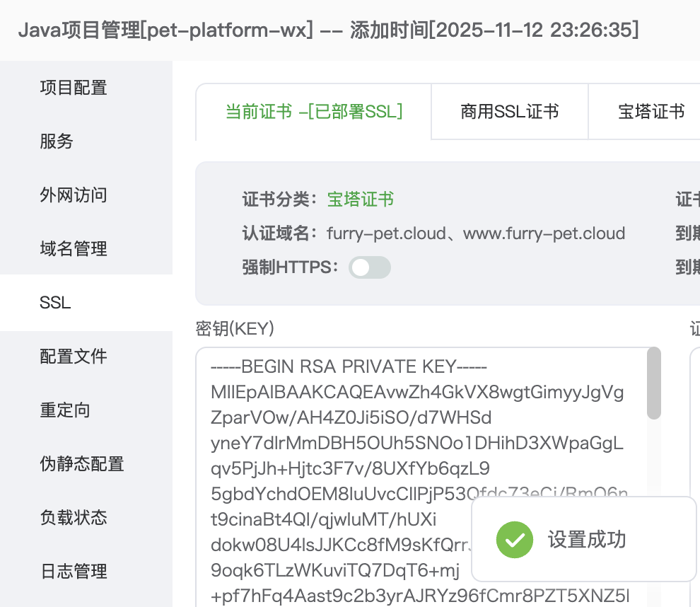The width and height of the screenshot is (700, 607).
Task: Switch to 当前证书 -[已部署SSL] tab
Action: click(x=314, y=112)
